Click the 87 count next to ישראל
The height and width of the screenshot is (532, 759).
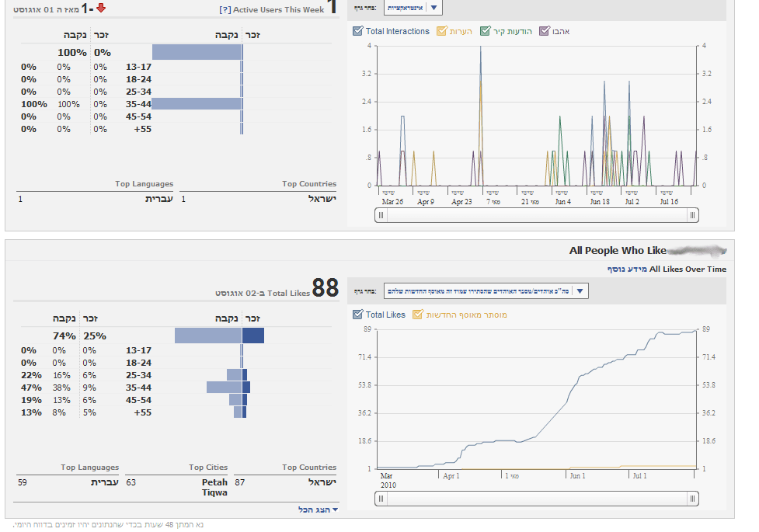(239, 482)
